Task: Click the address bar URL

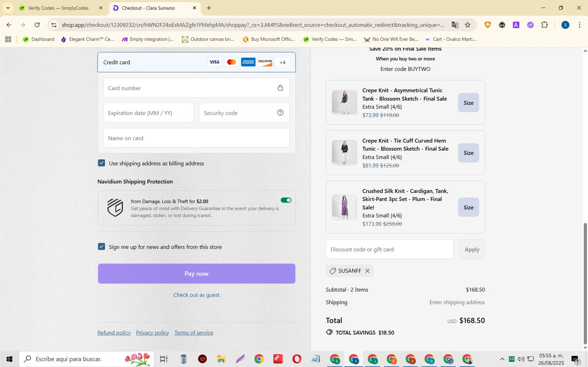Action: coord(253,25)
